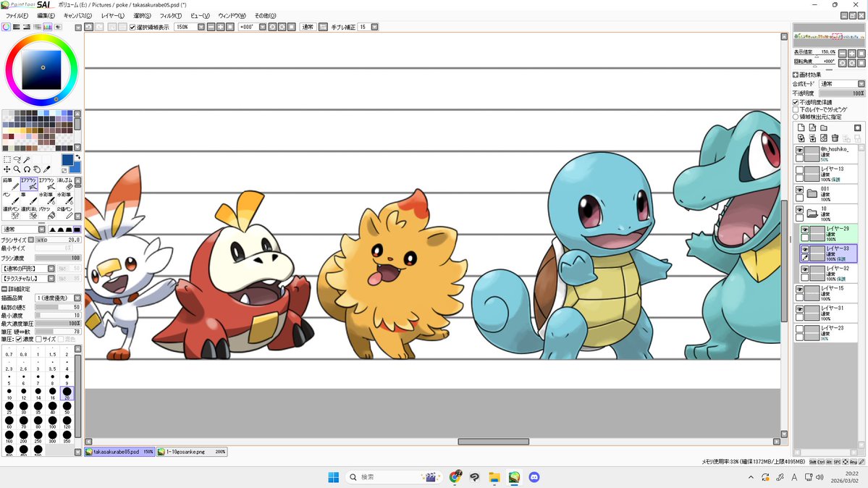Enable 下のレイヤーでクリッピング checkbox

[796, 109]
